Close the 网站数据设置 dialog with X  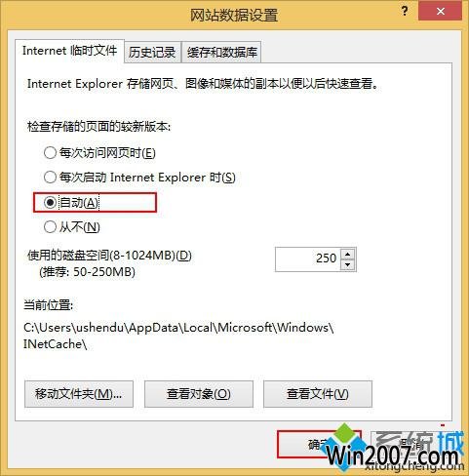[441, 11]
